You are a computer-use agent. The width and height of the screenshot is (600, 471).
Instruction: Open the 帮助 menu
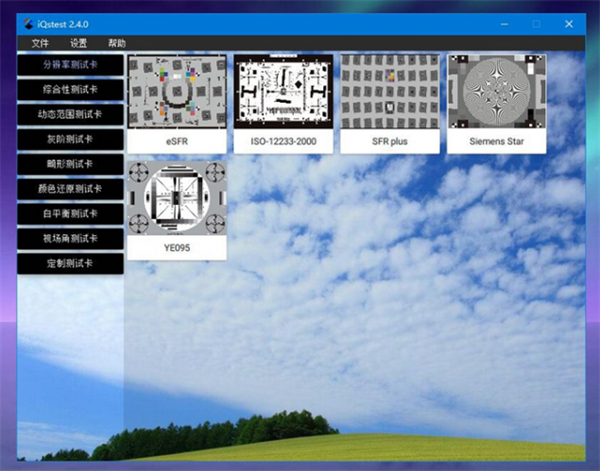(117, 43)
